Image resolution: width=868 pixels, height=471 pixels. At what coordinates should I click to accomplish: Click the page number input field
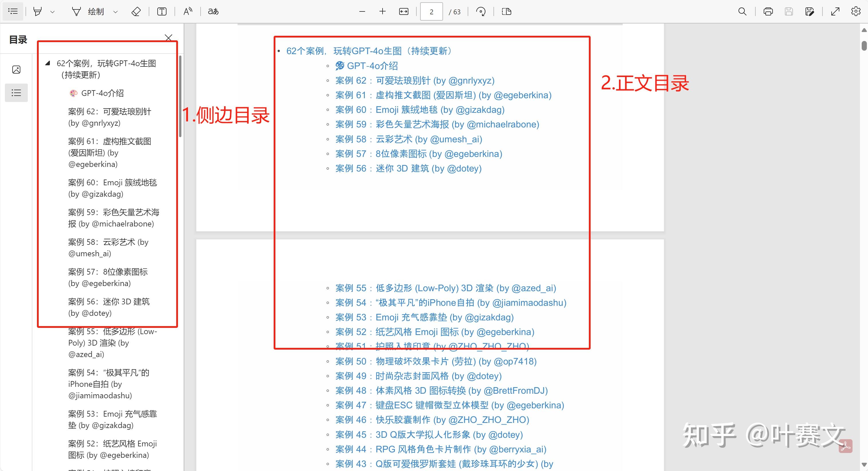pyautogui.click(x=431, y=11)
